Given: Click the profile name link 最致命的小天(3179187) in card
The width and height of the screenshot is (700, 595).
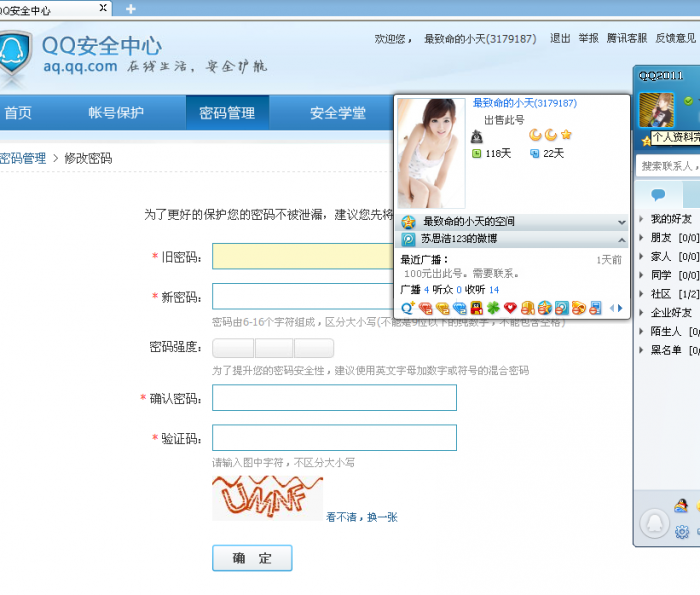Looking at the screenshot, I should (525, 103).
